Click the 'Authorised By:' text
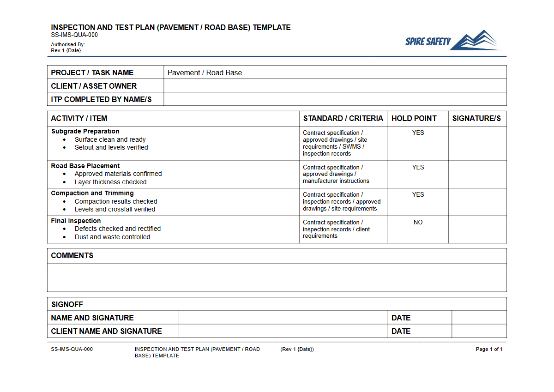Screen dimensions: 554x392 tap(68, 45)
